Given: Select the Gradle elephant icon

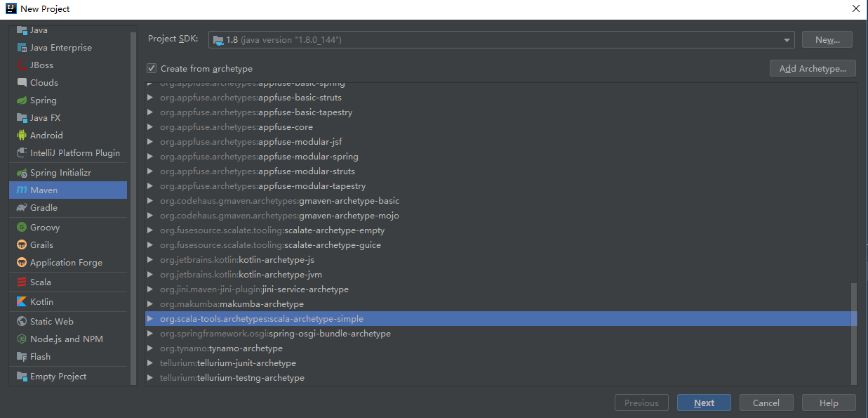Looking at the screenshot, I should click(x=21, y=208).
